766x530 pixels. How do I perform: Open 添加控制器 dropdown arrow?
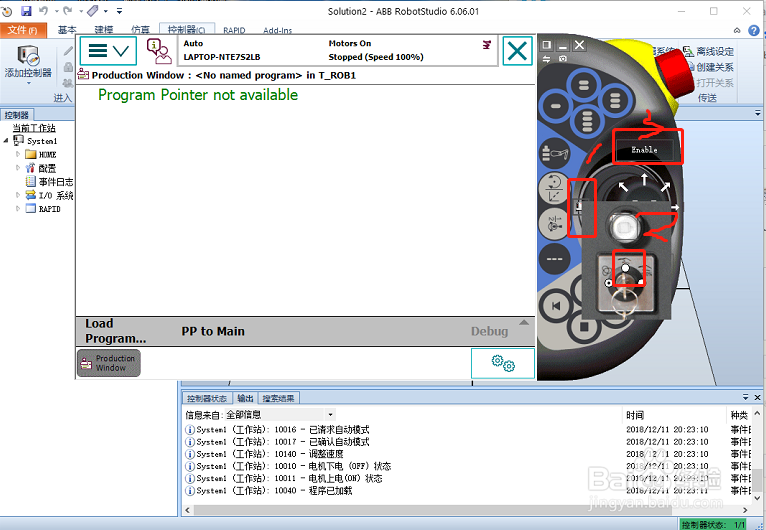pyautogui.click(x=28, y=84)
